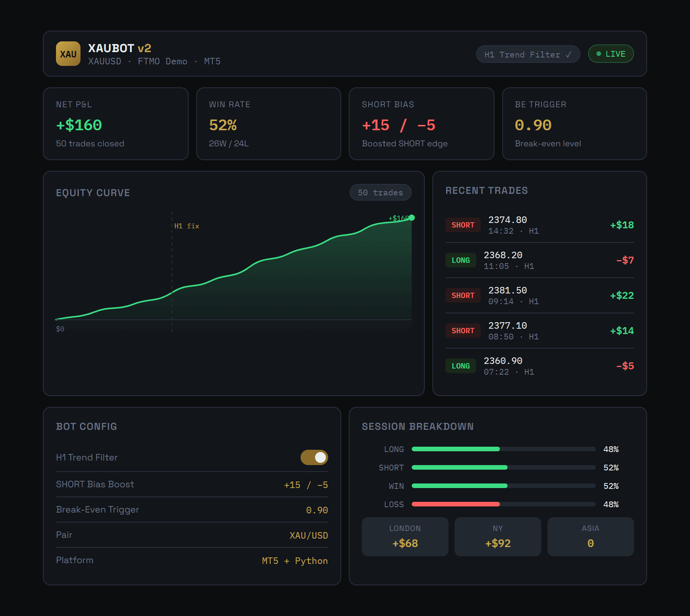Select the SHORT trade at 2377.10
690x616 pixels.
tap(540, 331)
